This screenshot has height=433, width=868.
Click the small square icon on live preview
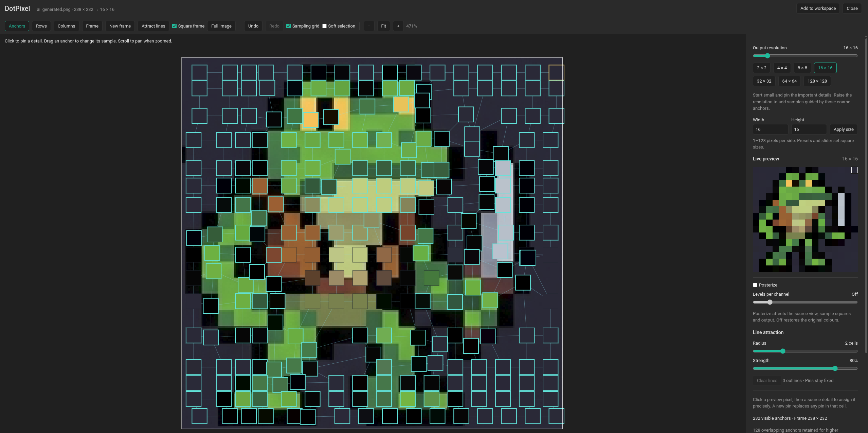coord(854,170)
